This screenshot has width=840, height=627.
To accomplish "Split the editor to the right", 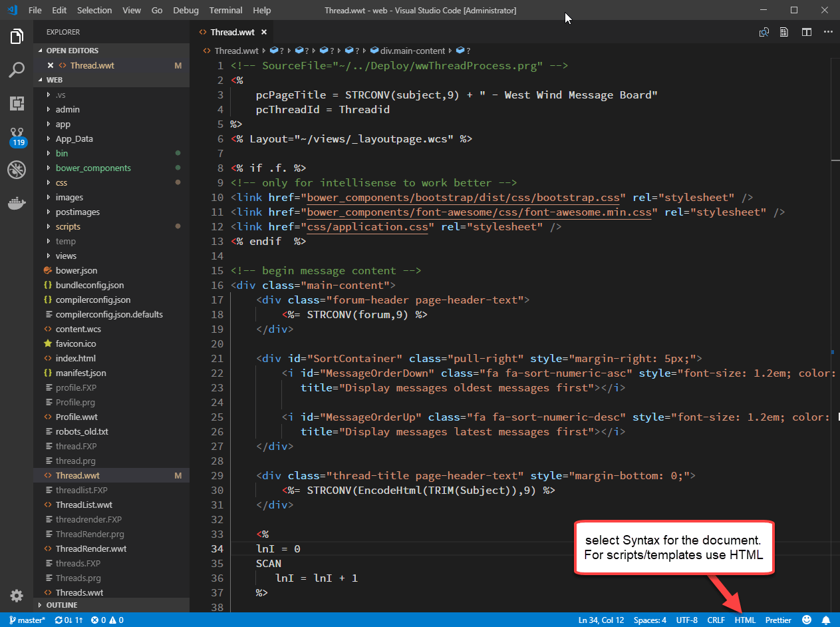I will (806, 32).
